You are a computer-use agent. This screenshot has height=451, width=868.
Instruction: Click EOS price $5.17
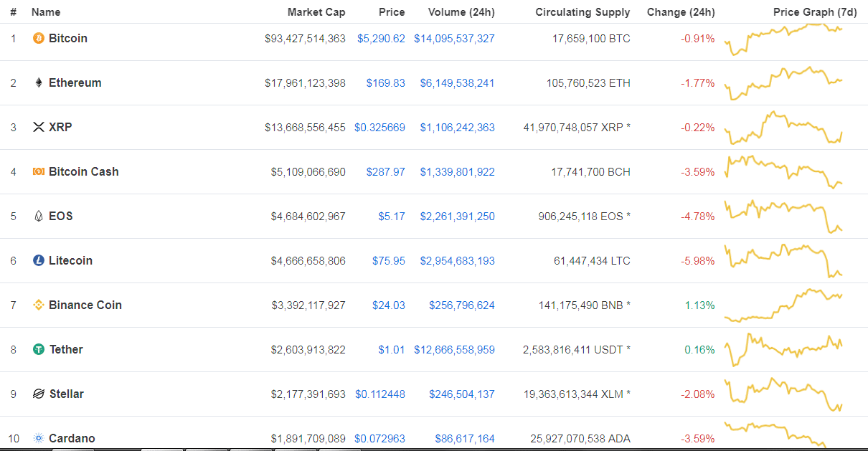pyautogui.click(x=392, y=216)
